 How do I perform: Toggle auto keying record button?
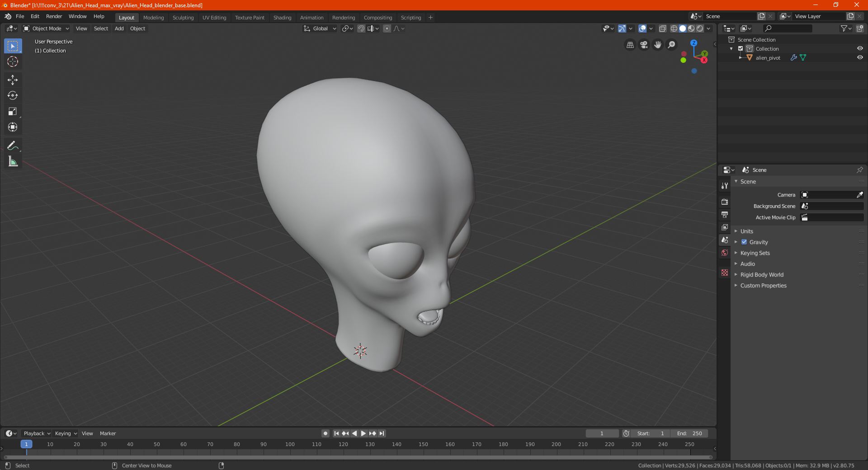(x=325, y=433)
